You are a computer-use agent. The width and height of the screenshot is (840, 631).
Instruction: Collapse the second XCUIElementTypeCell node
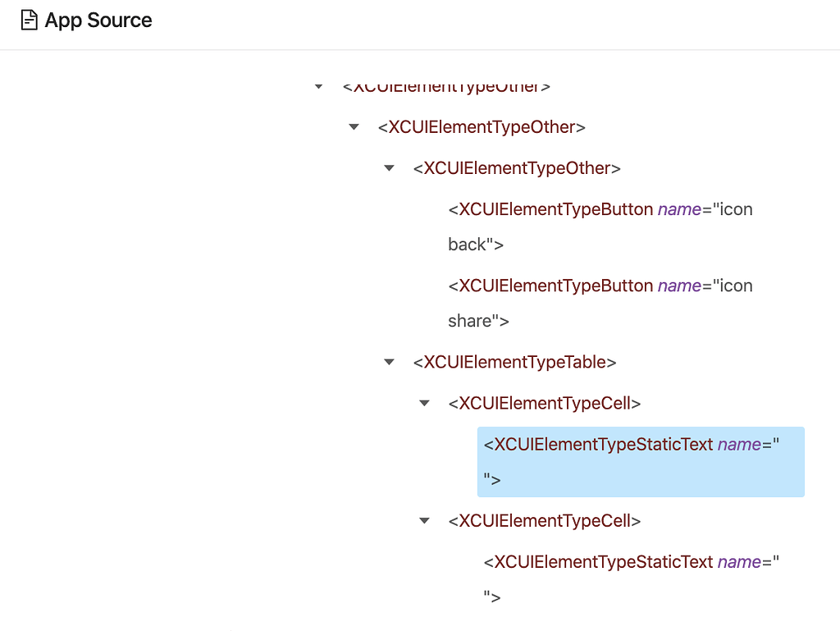424,521
